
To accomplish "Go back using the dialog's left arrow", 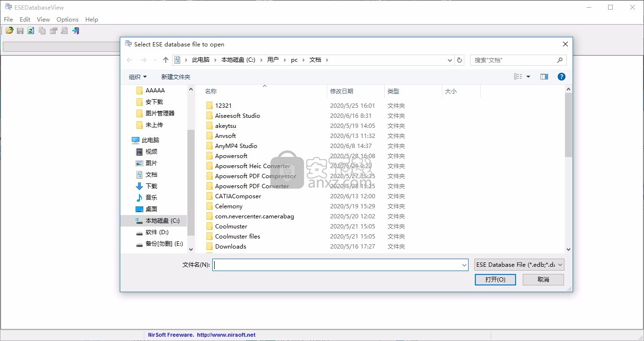I will 129,60.
